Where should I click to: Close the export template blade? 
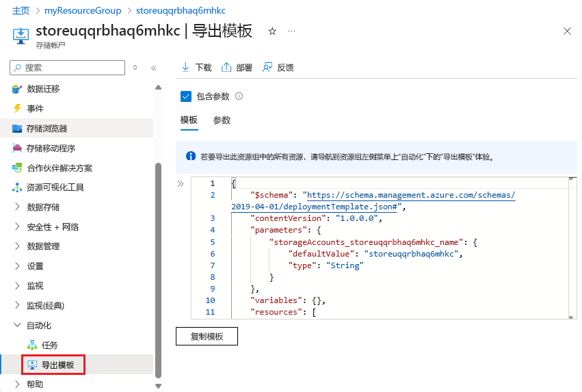click(x=567, y=31)
